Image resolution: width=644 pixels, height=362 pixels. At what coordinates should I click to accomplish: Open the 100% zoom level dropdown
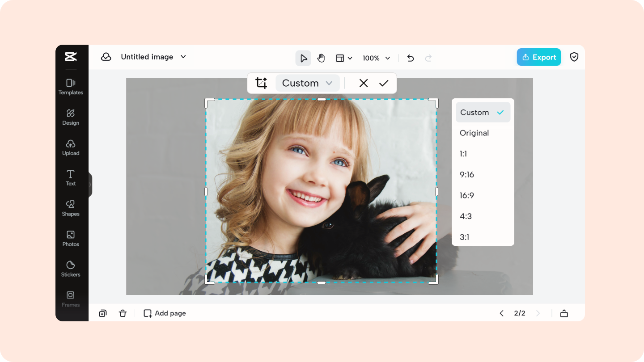376,58
